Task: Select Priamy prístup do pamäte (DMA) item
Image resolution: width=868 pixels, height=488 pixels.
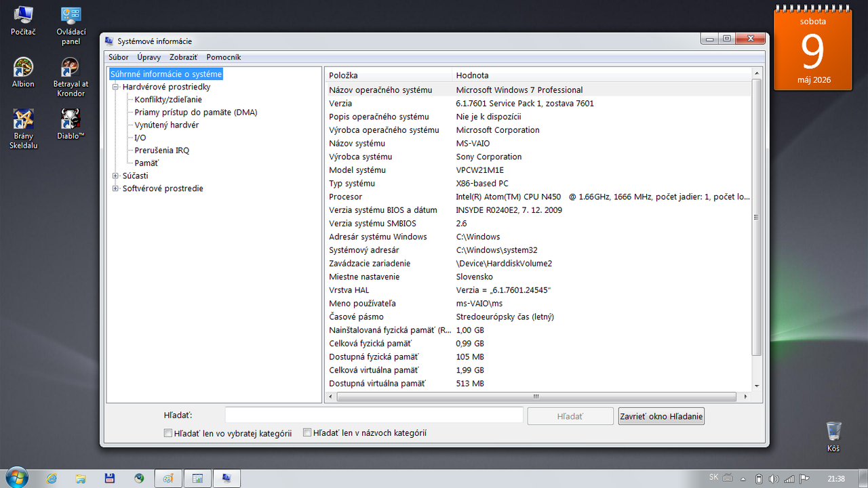Action: [x=196, y=113]
